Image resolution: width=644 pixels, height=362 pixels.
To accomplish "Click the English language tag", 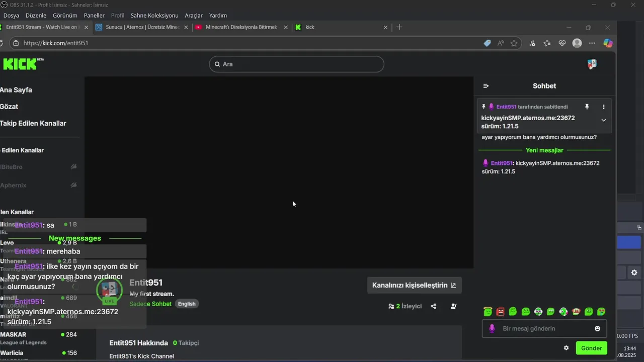I will (187, 304).
